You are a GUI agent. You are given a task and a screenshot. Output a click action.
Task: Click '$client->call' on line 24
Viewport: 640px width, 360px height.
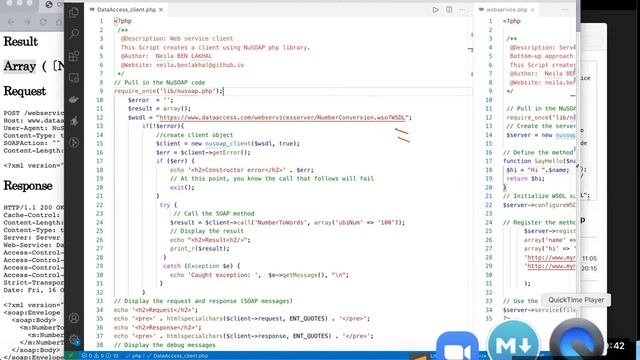point(229,222)
